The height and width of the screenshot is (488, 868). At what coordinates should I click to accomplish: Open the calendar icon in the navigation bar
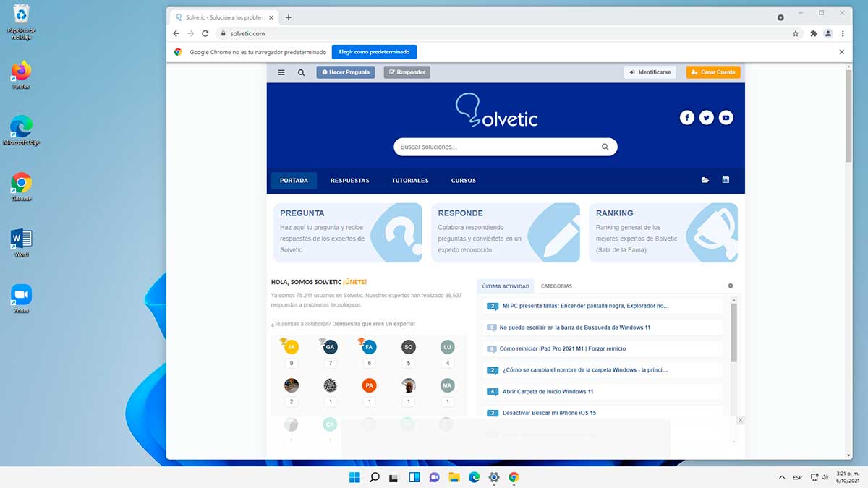726,180
